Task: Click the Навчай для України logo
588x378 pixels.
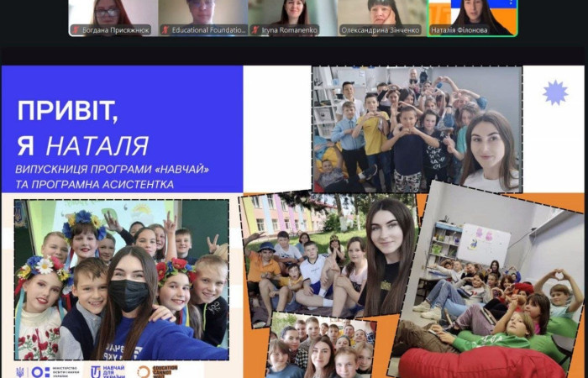Action: click(x=107, y=370)
